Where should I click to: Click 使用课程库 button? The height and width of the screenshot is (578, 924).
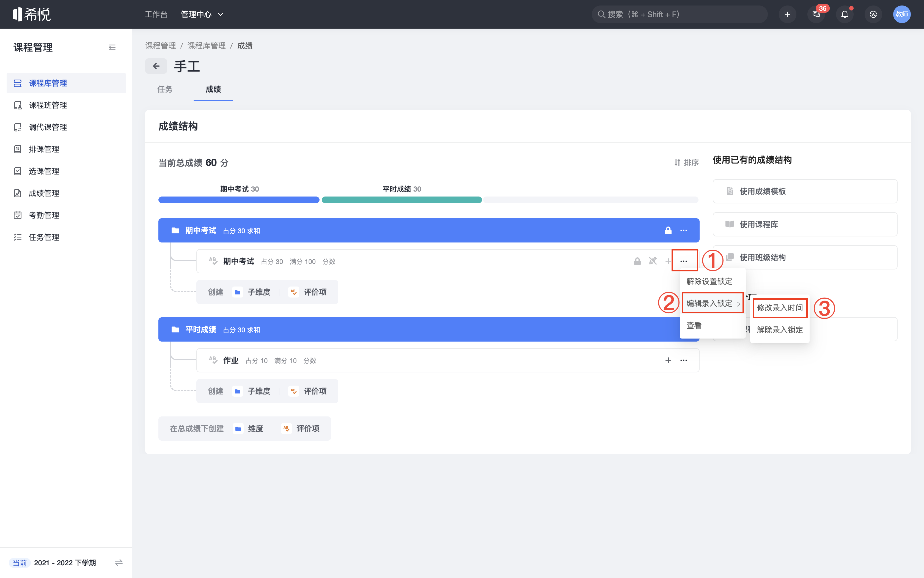click(x=805, y=224)
